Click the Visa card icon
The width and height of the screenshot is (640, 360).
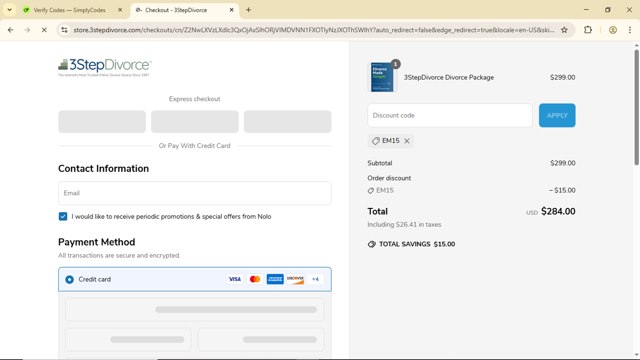(x=234, y=279)
